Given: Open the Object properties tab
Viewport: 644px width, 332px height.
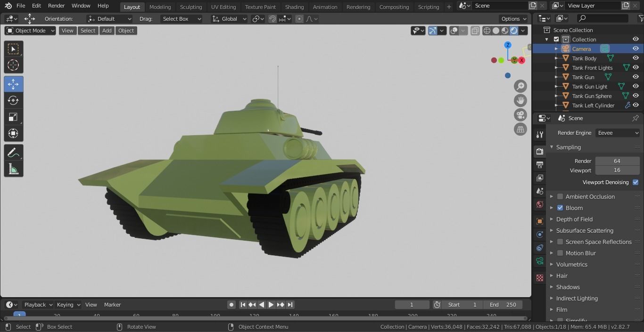Looking at the screenshot, I should tap(540, 221).
